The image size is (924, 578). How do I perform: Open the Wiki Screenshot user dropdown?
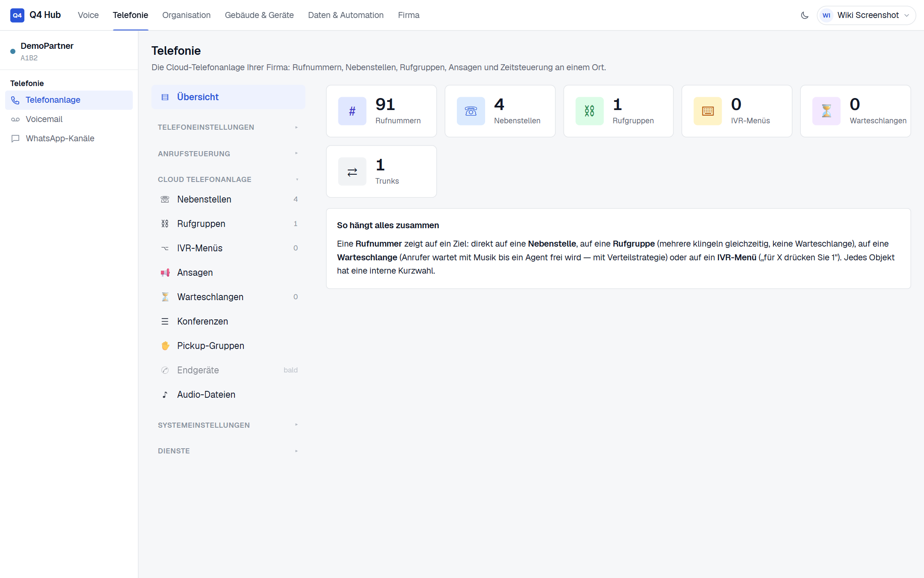click(x=866, y=15)
